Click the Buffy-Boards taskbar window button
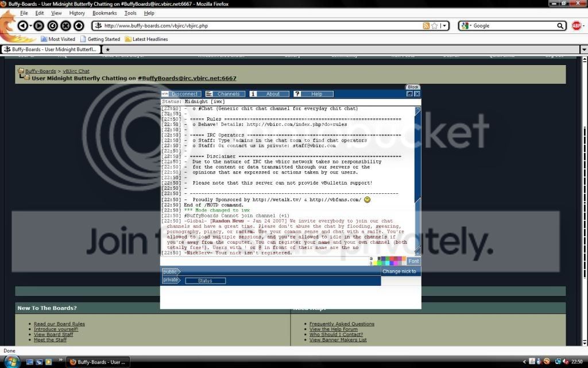 (98, 362)
